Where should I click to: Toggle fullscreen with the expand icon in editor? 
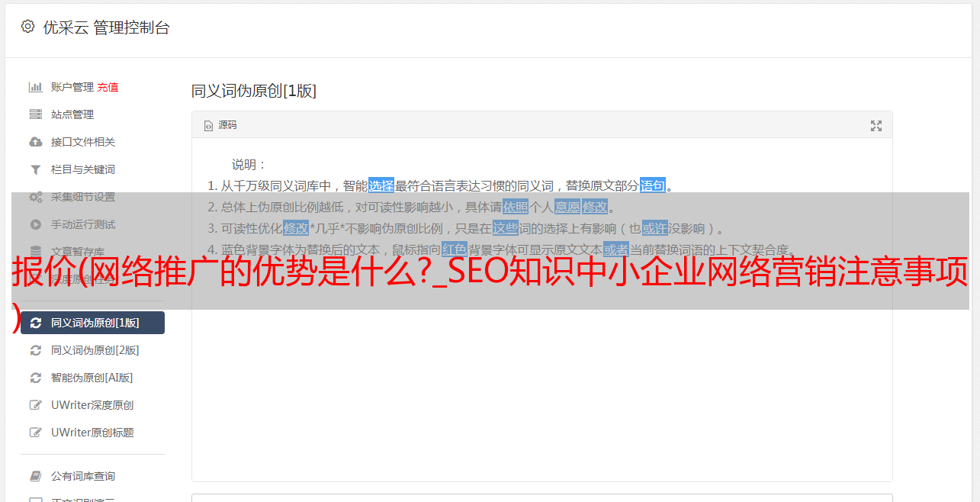coord(876,126)
